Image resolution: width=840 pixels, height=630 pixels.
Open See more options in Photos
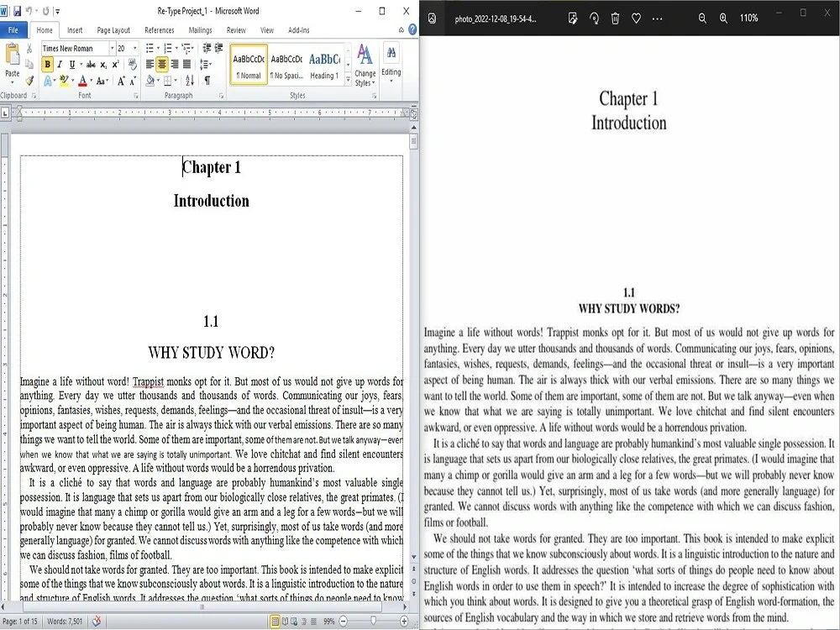tap(657, 18)
